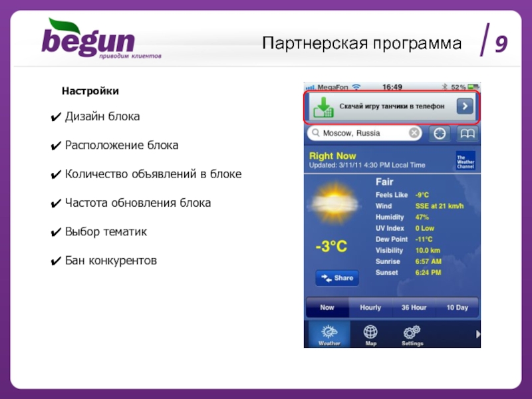Screen dimensions: 532x399
Task: Click the 'Fair' condition label
Action: (x=384, y=182)
